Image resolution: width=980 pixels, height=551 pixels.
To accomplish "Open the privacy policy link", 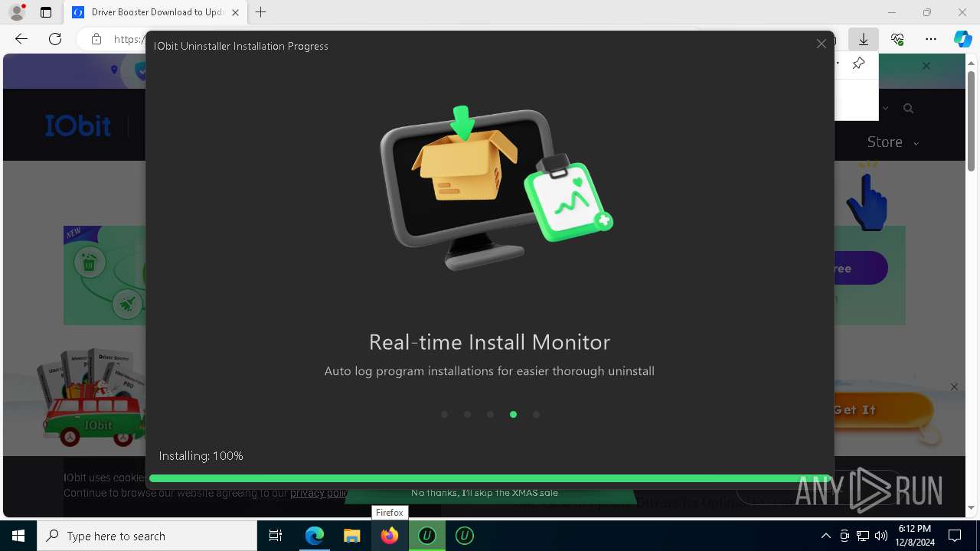I will click(319, 493).
